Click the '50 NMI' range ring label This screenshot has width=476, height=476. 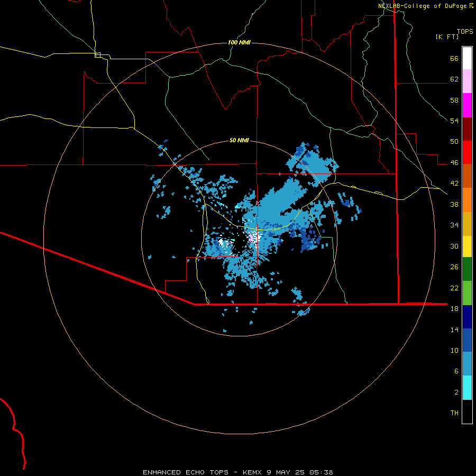(x=239, y=140)
